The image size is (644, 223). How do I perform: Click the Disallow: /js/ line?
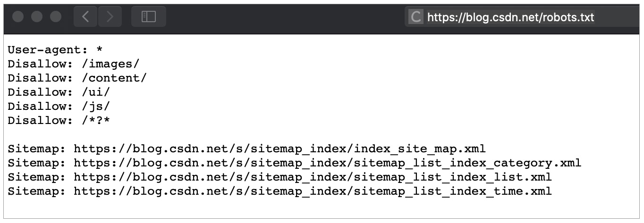pos(59,107)
